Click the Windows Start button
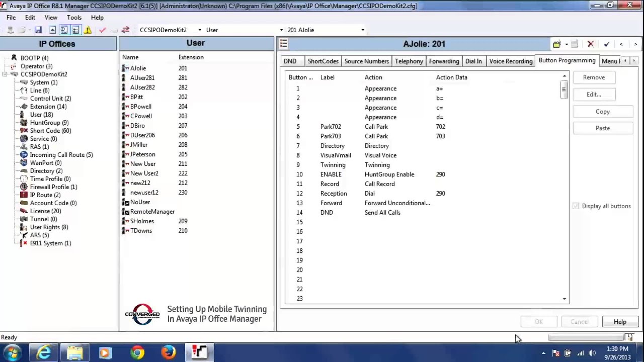The height and width of the screenshot is (362, 644). point(12,353)
